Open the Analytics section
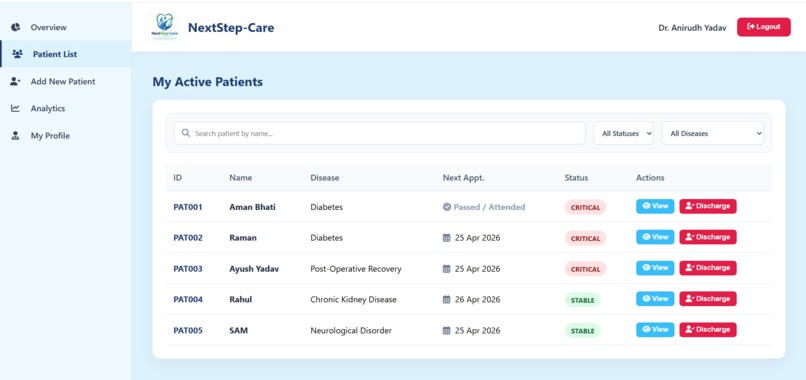 (66, 108)
